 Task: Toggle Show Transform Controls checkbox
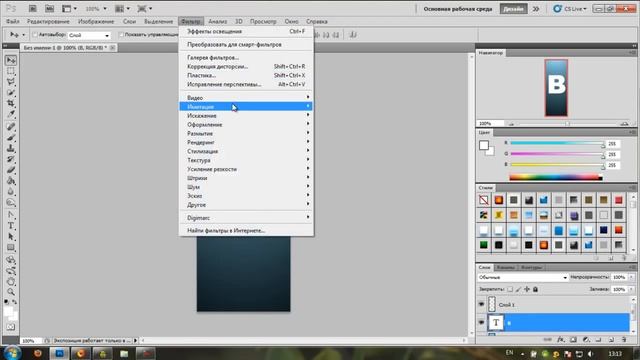[x=121, y=35]
